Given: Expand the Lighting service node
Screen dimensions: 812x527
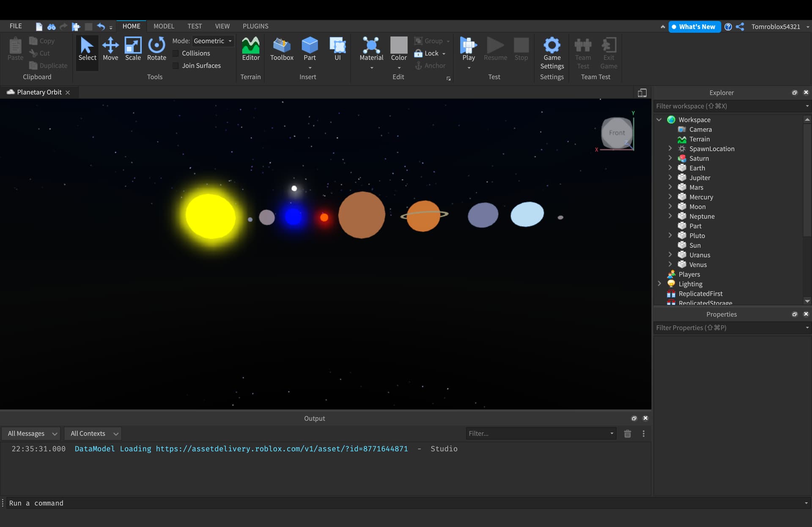Looking at the screenshot, I should point(659,284).
